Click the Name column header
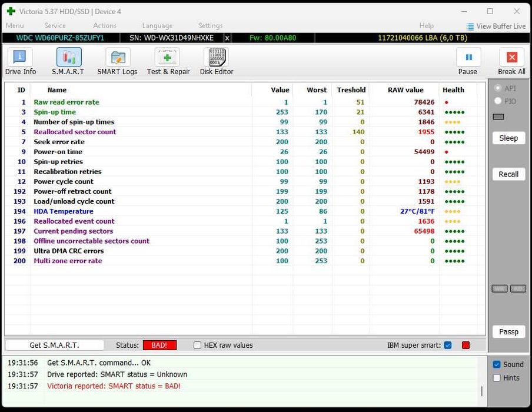This screenshot has width=532, height=412. click(x=57, y=90)
